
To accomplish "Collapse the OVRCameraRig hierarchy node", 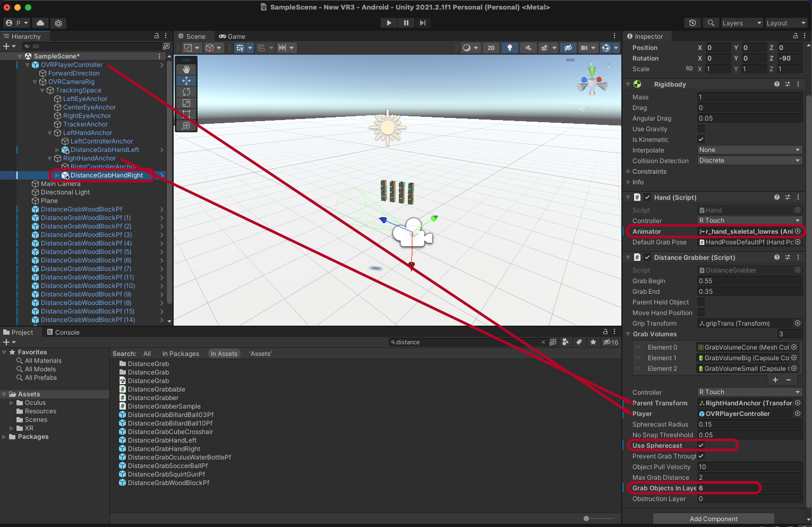I will click(x=35, y=82).
